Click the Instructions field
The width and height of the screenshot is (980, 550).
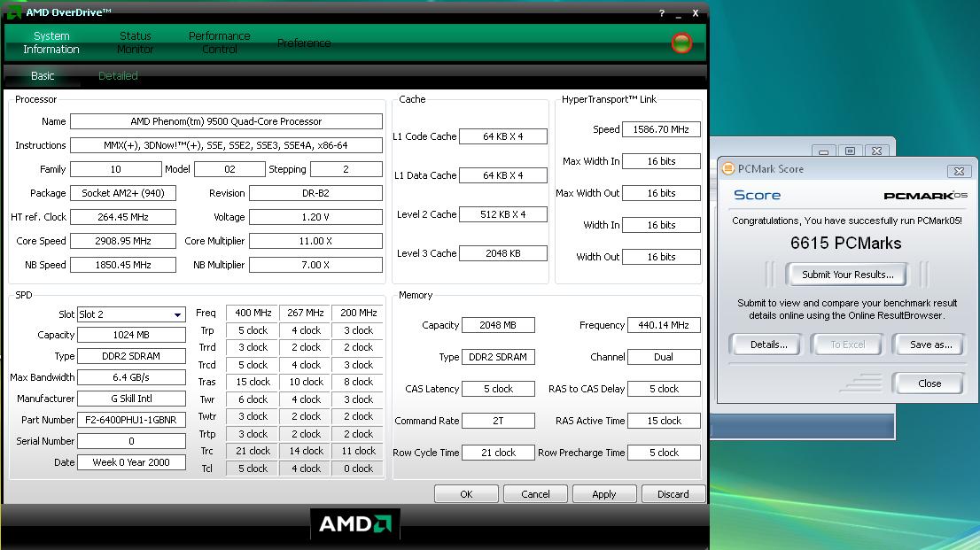point(226,145)
